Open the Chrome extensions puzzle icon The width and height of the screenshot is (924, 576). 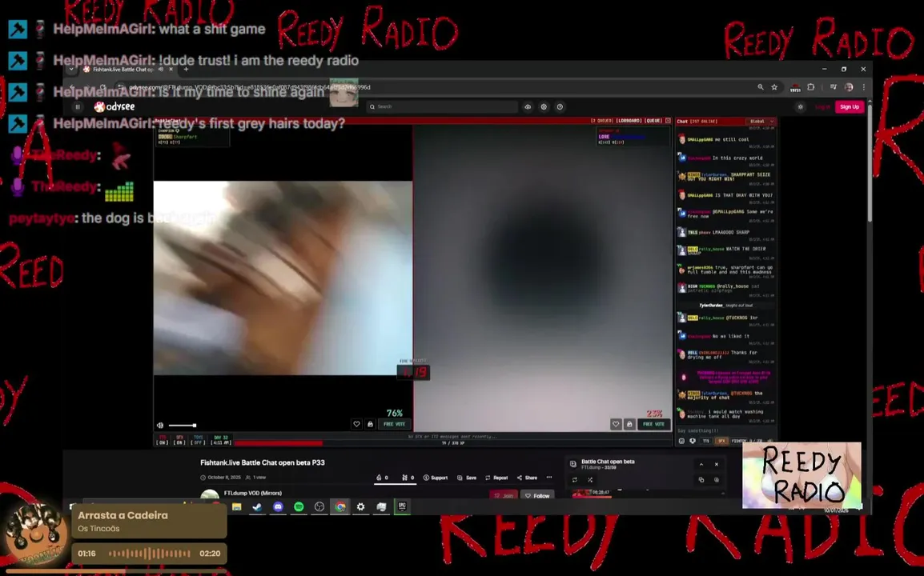click(x=811, y=87)
